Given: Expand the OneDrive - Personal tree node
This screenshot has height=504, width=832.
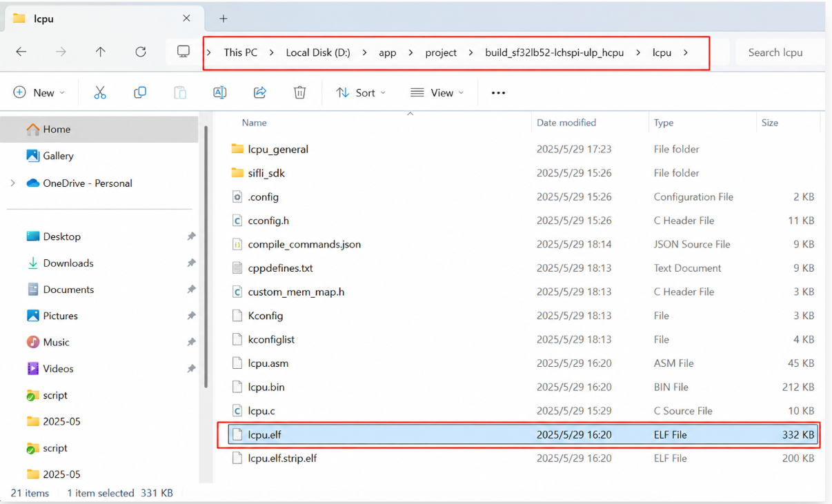Looking at the screenshot, I should 12,183.
